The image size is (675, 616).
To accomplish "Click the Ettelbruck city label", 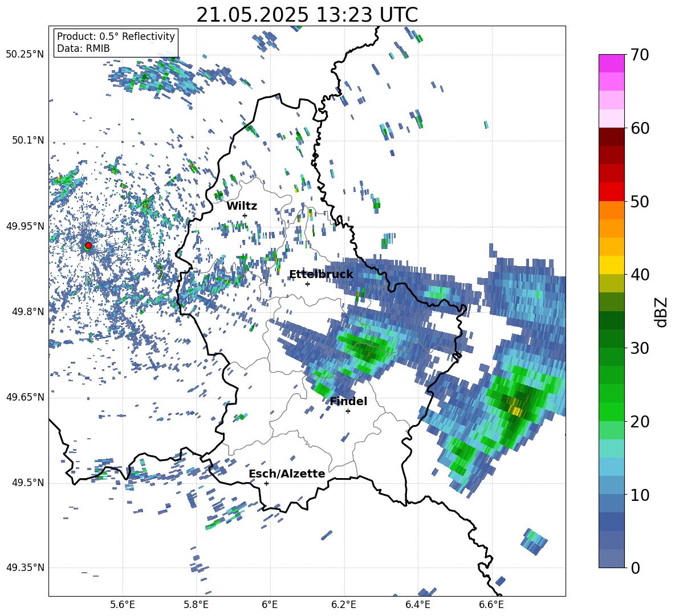I will coord(321,275).
